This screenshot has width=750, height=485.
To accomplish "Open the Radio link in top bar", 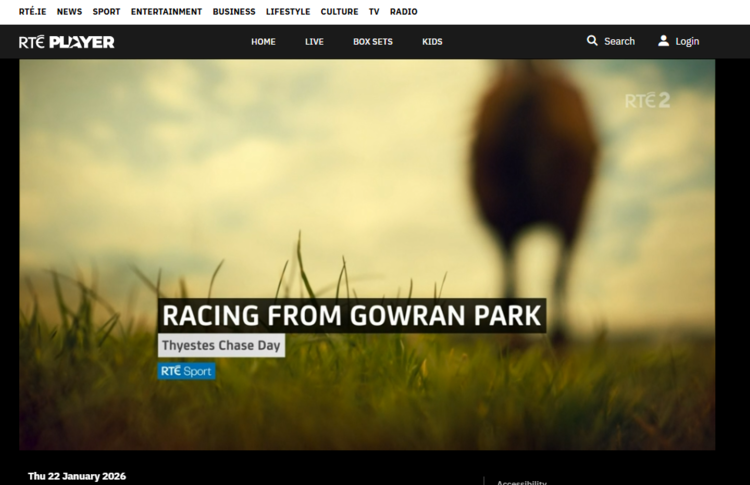I will point(404,11).
